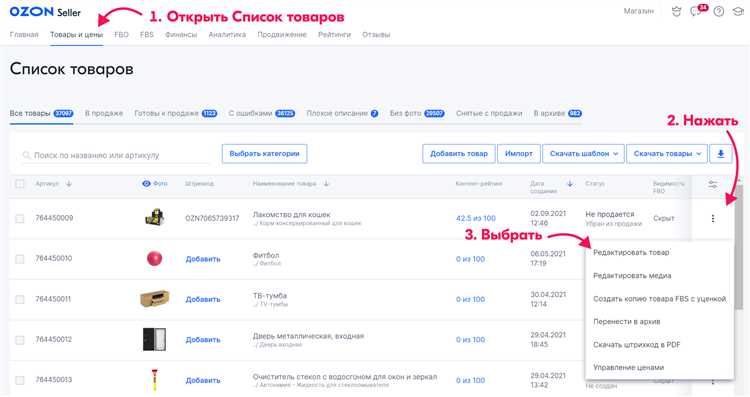Sort by Наименование товара arrow icon

click(326, 183)
